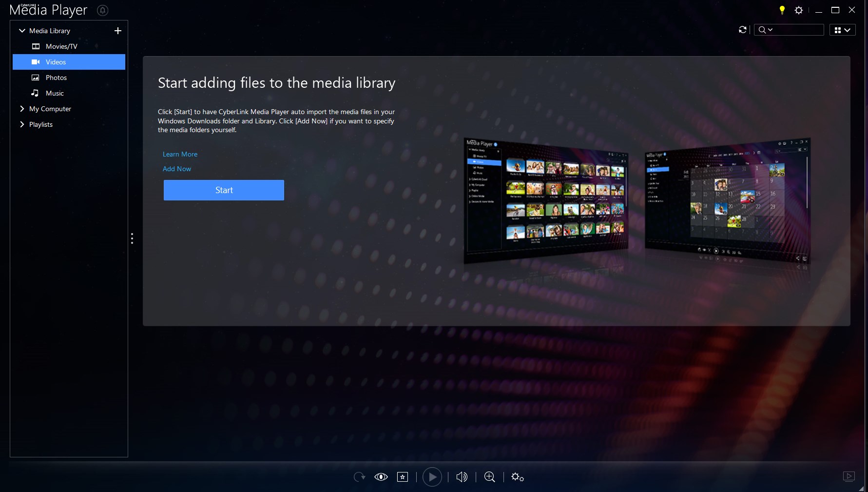Screen dimensions: 868x492
Task: Select the Photos library icon
Action: (x=35, y=78)
